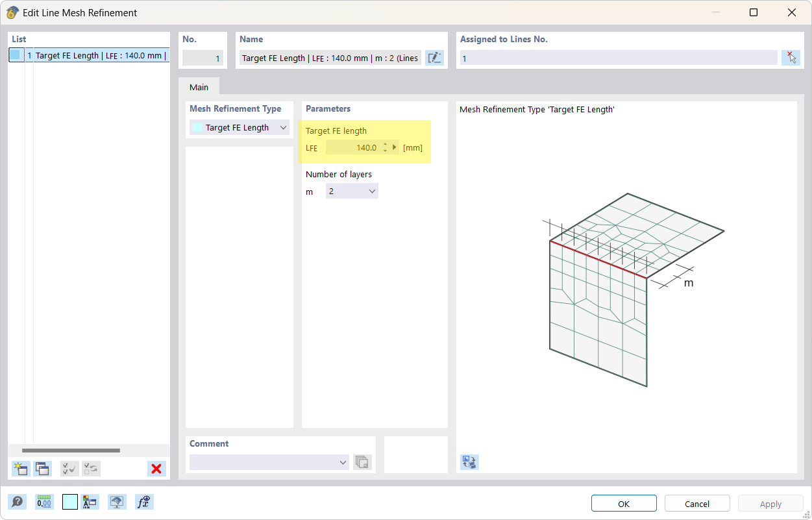The width and height of the screenshot is (812, 520).
Task: Open the units and decimal places settings
Action: point(43,501)
